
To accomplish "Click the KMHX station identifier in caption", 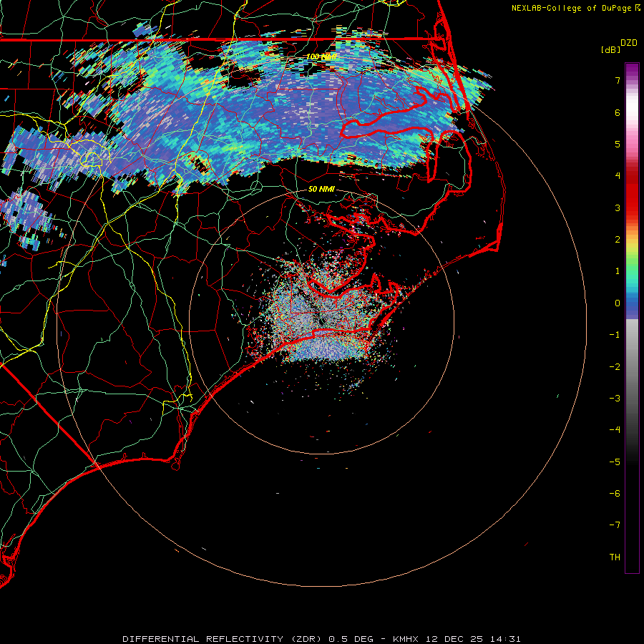I will coord(406,639).
